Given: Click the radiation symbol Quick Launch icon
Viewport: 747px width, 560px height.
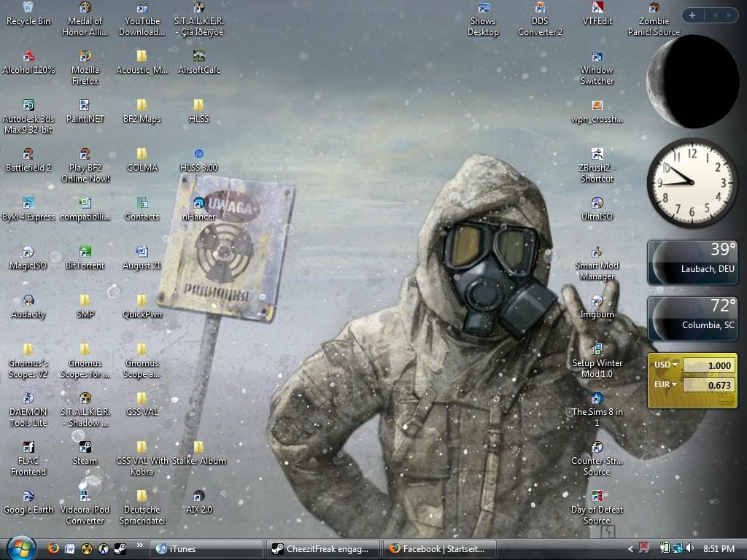Looking at the screenshot, I should [87, 548].
